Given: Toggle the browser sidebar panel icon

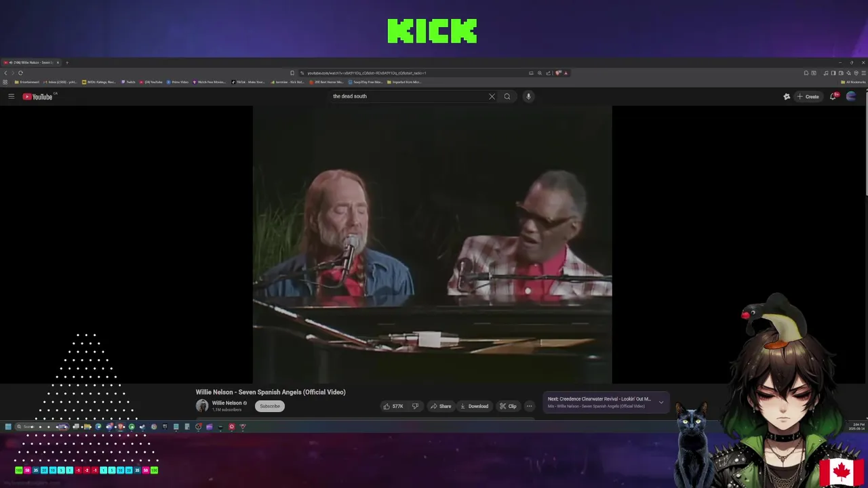Looking at the screenshot, I should (x=833, y=73).
